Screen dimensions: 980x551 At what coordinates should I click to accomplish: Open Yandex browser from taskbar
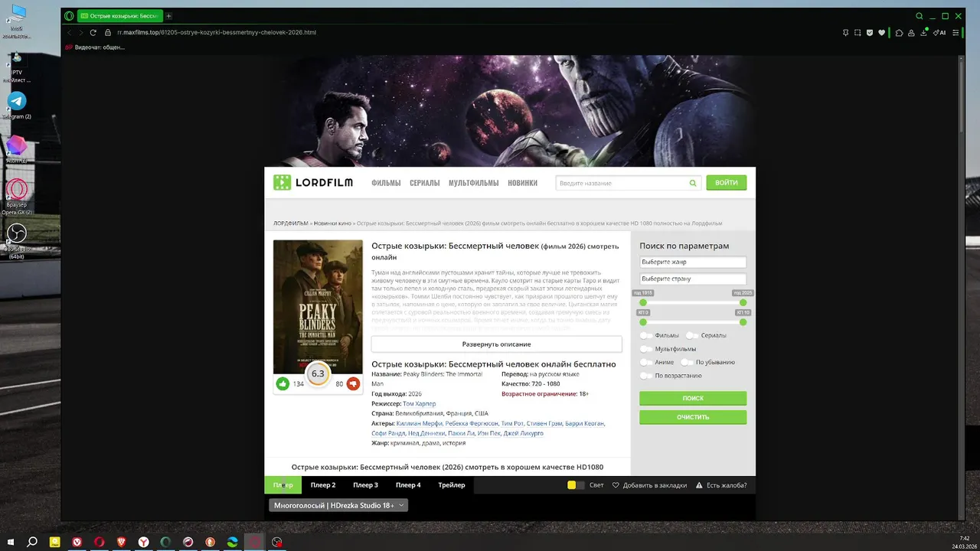pos(143,542)
